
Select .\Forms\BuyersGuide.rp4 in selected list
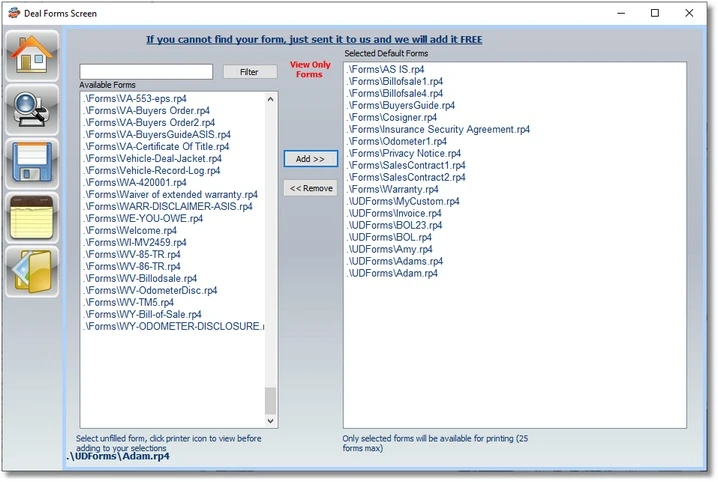[401, 105]
